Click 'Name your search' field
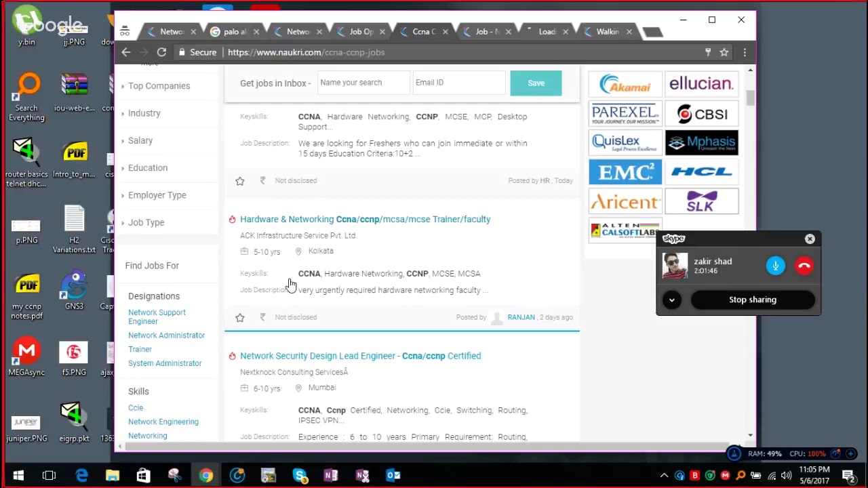 click(363, 83)
